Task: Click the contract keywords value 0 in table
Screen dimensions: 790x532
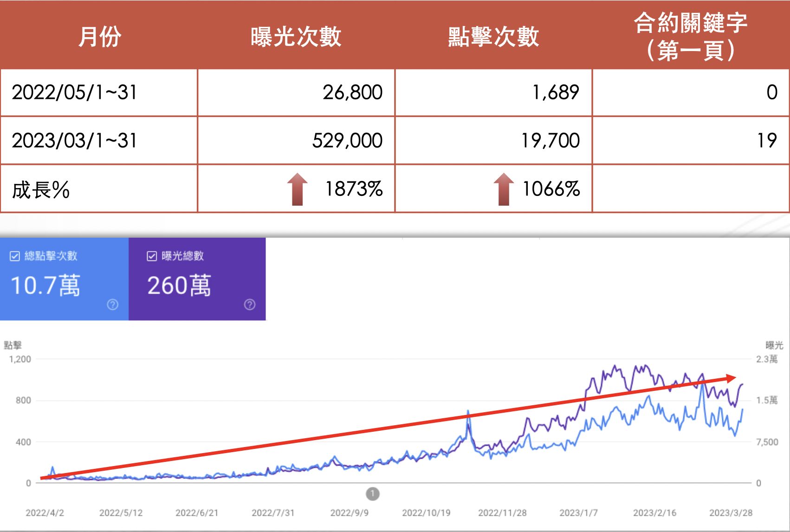Action: click(x=772, y=92)
